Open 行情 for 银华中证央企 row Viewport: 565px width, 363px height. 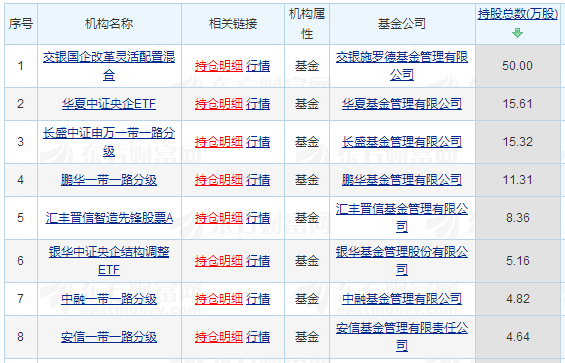click(258, 261)
